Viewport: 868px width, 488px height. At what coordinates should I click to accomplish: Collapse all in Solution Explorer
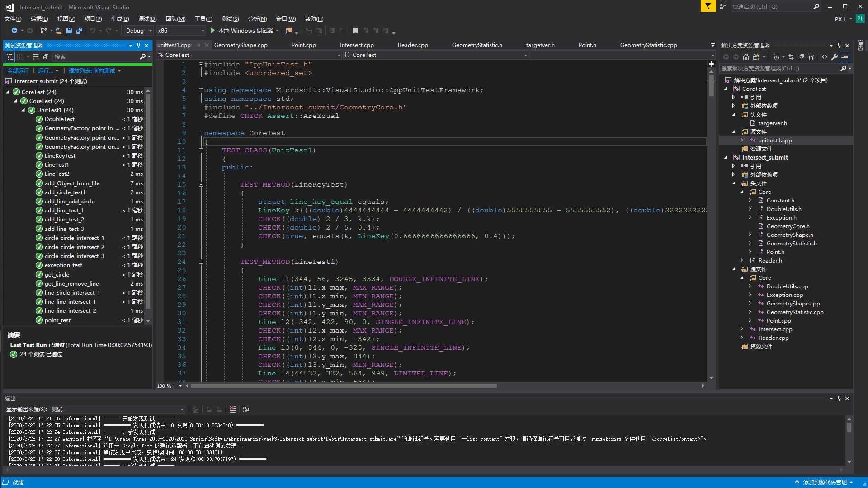801,57
